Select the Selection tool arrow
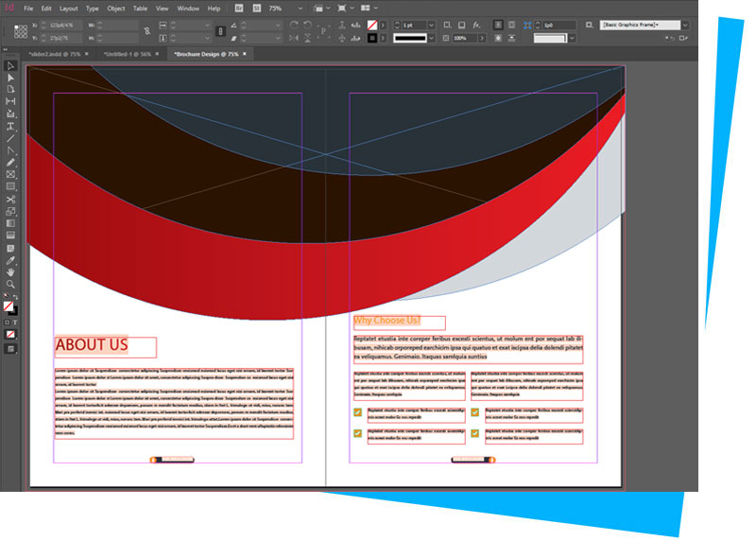This screenshot has width=756, height=541. pos(10,65)
